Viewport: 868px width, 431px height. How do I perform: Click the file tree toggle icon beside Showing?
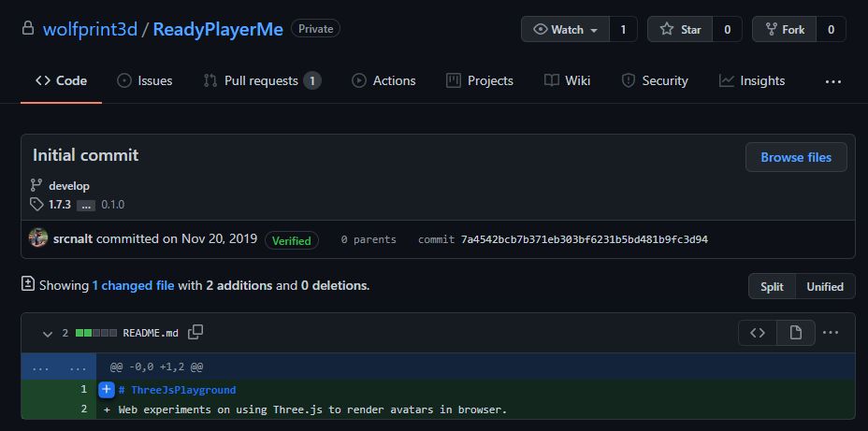click(28, 284)
